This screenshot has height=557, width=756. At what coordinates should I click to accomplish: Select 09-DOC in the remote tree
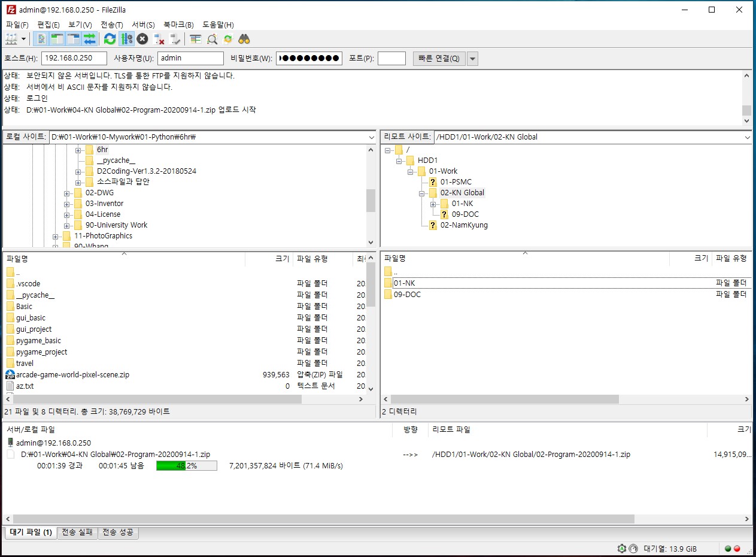click(x=465, y=214)
